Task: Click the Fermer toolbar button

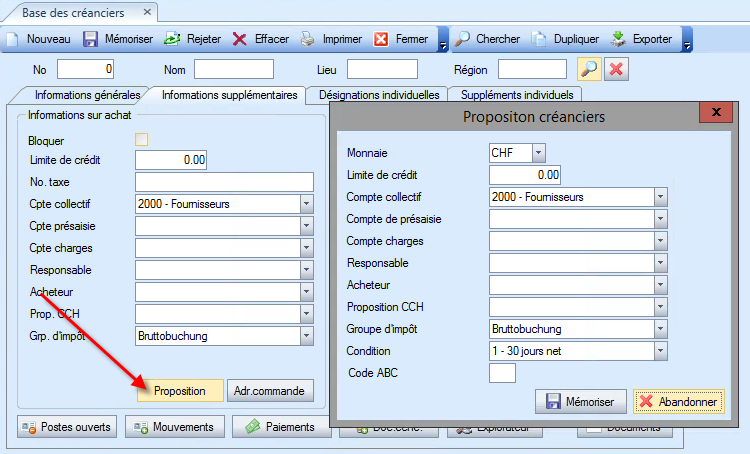Action: (x=401, y=39)
